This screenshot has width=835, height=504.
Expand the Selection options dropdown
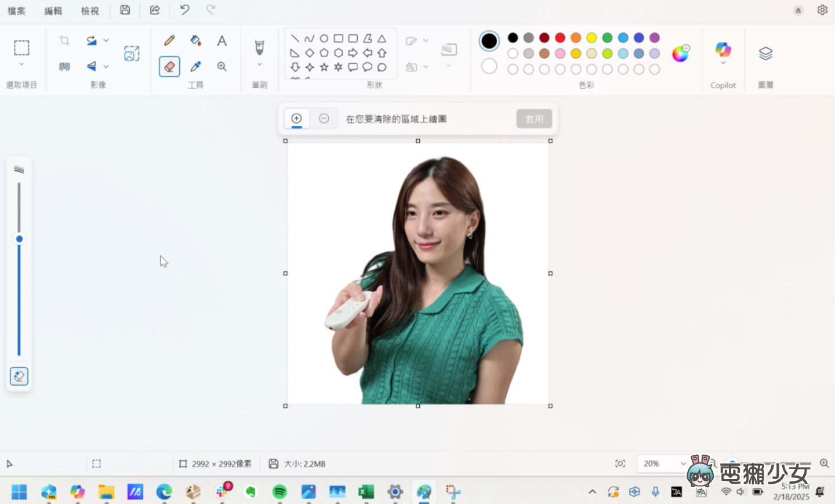coord(21,64)
